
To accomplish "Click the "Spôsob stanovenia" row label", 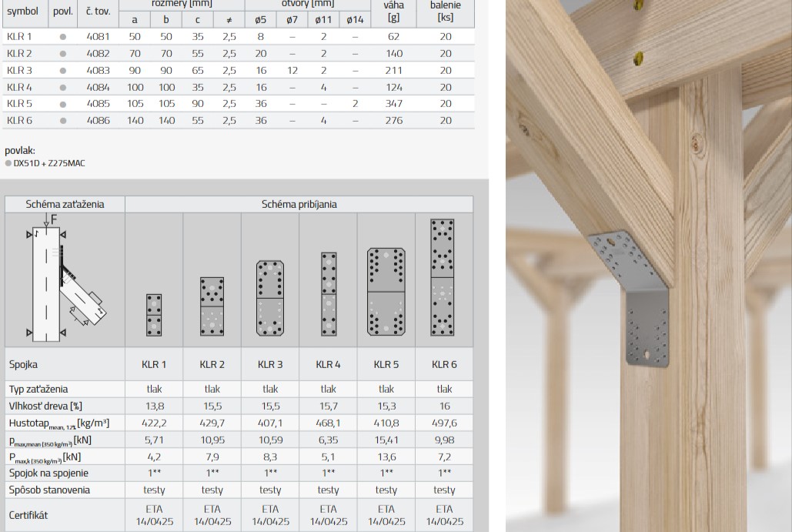I will pos(49,490).
